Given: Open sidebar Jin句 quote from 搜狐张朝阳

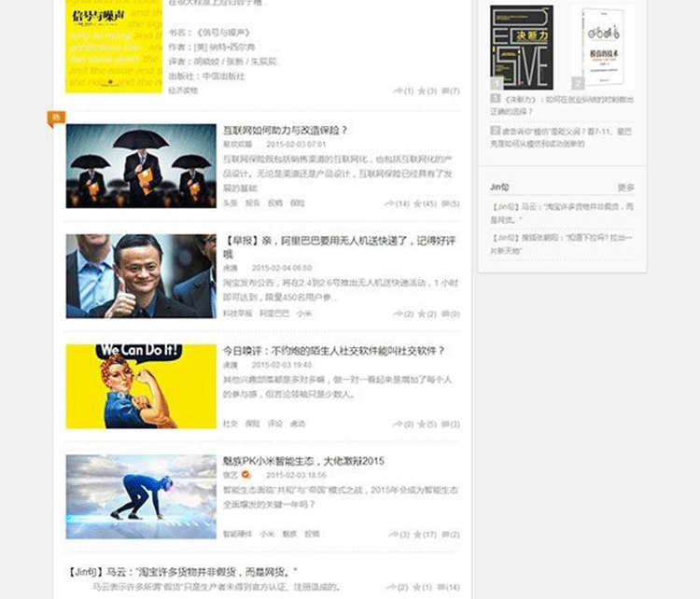Looking at the screenshot, I should click(x=562, y=244).
